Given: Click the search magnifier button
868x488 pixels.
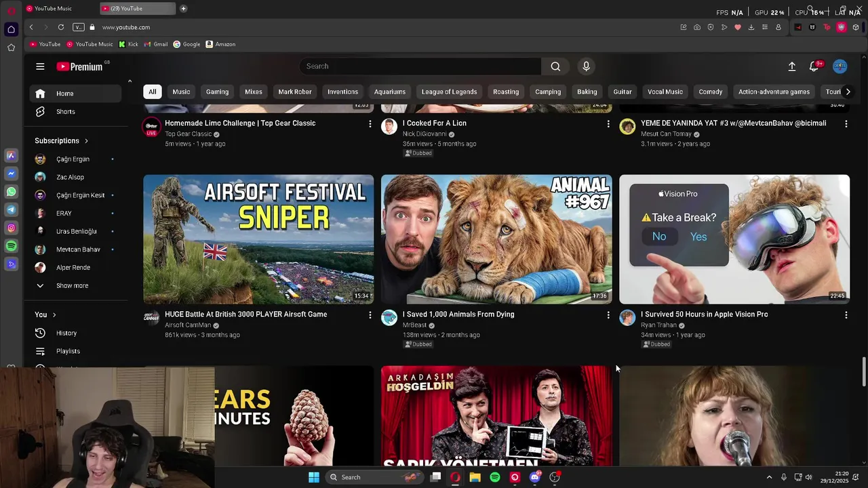Looking at the screenshot, I should click(555, 66).
